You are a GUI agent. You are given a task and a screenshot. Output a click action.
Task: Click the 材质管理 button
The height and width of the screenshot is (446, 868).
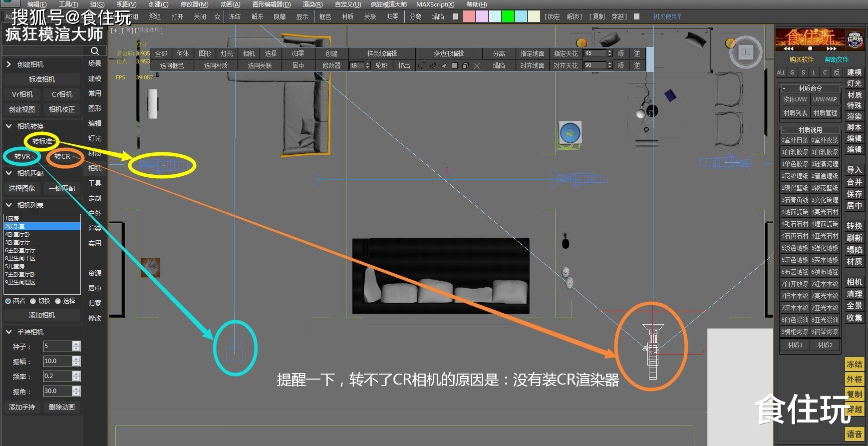click(825, 113)
